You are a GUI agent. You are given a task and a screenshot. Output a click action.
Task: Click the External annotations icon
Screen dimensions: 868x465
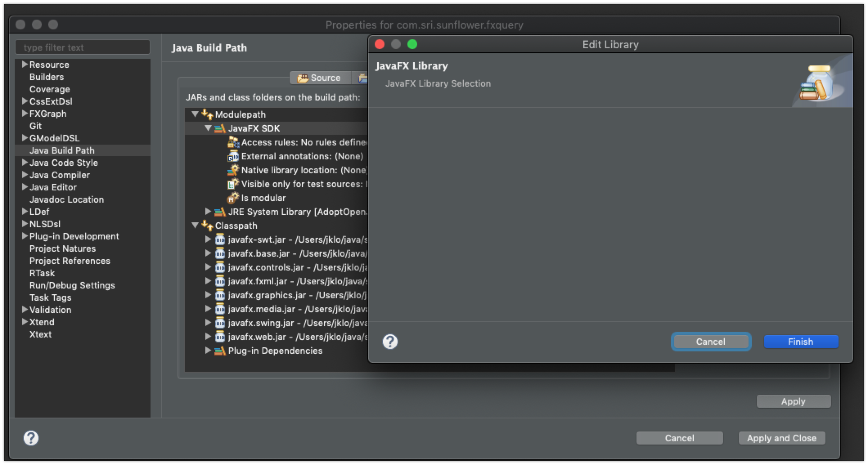tap(233, 156)
